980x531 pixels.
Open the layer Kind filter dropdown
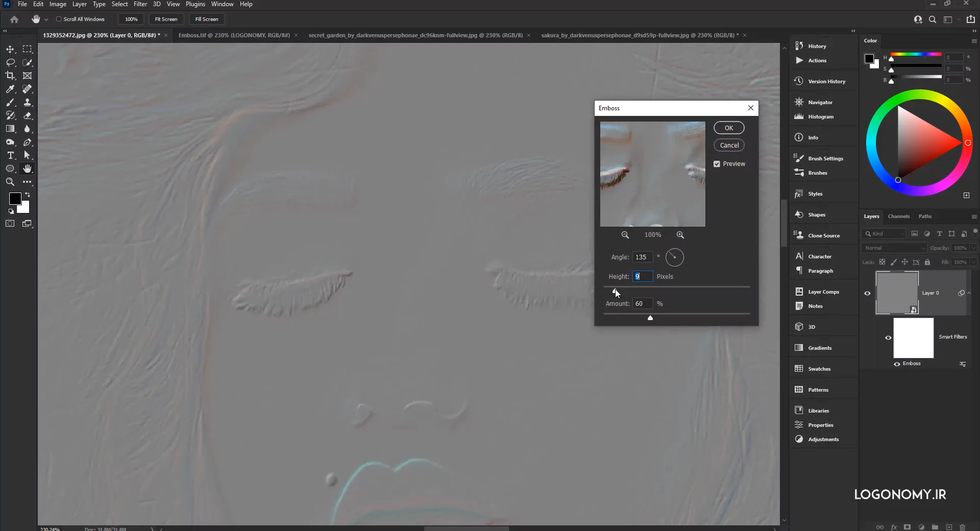point(884,234)
